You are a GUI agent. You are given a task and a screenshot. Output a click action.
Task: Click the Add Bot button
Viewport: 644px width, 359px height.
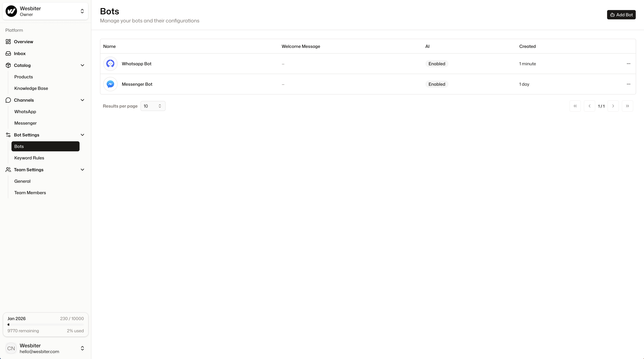pos(621,15)
